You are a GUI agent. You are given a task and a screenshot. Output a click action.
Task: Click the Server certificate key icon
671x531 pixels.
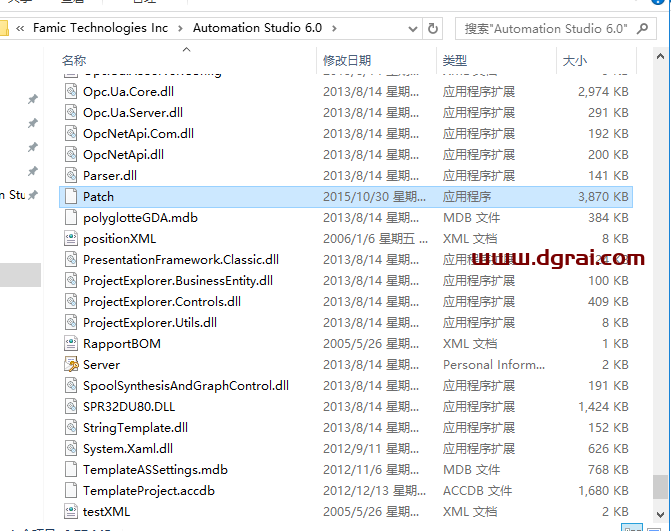click(71, 364)
